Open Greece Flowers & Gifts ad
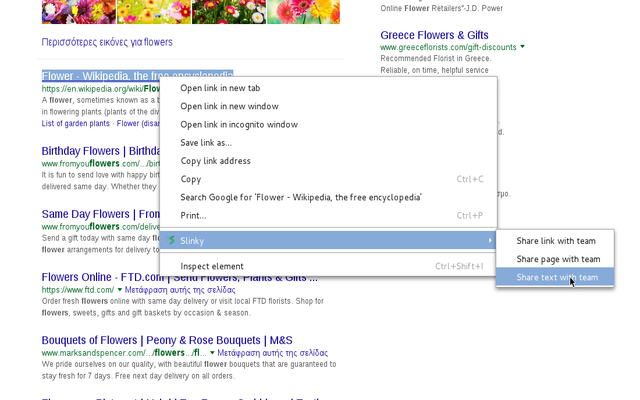Image resolution: width=640 pixels, height=400 pixels. pyautogui.click(x=434, y=35)
